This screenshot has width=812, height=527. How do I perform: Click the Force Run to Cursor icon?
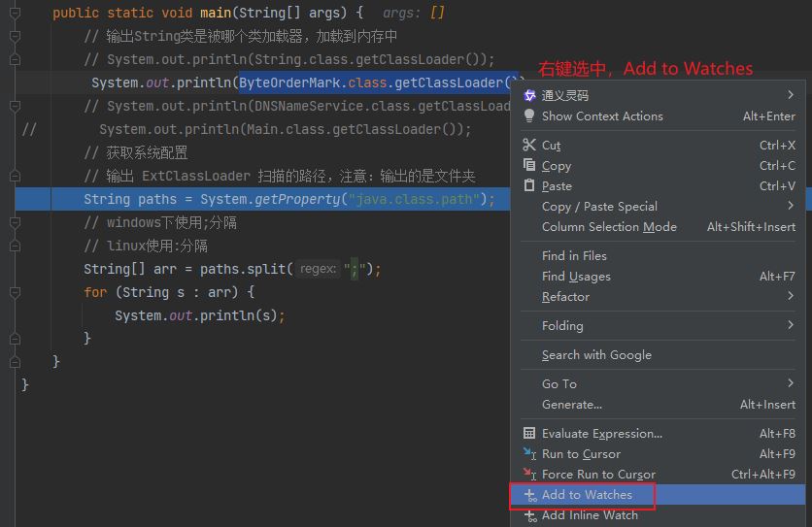pos(529,474)
